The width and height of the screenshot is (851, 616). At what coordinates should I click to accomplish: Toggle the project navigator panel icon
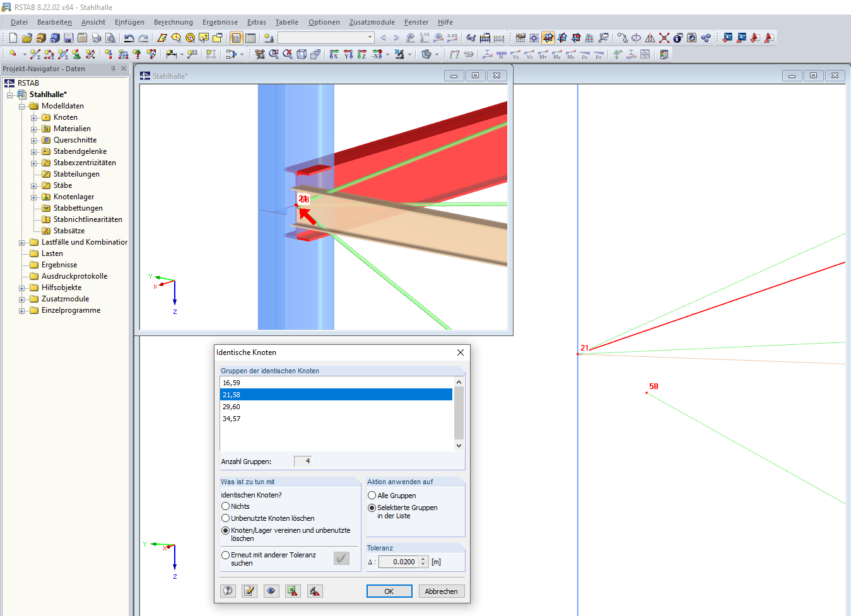(x=237, y=38)
